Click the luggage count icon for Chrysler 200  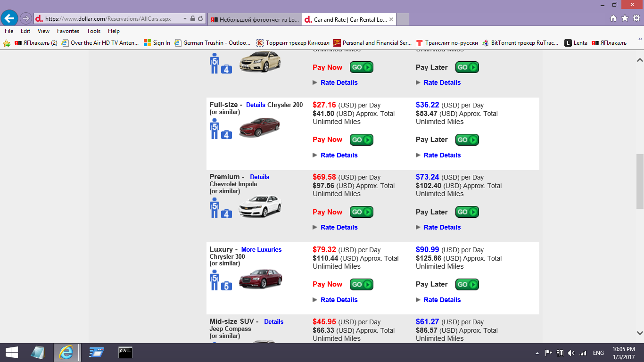coord(227,134)
